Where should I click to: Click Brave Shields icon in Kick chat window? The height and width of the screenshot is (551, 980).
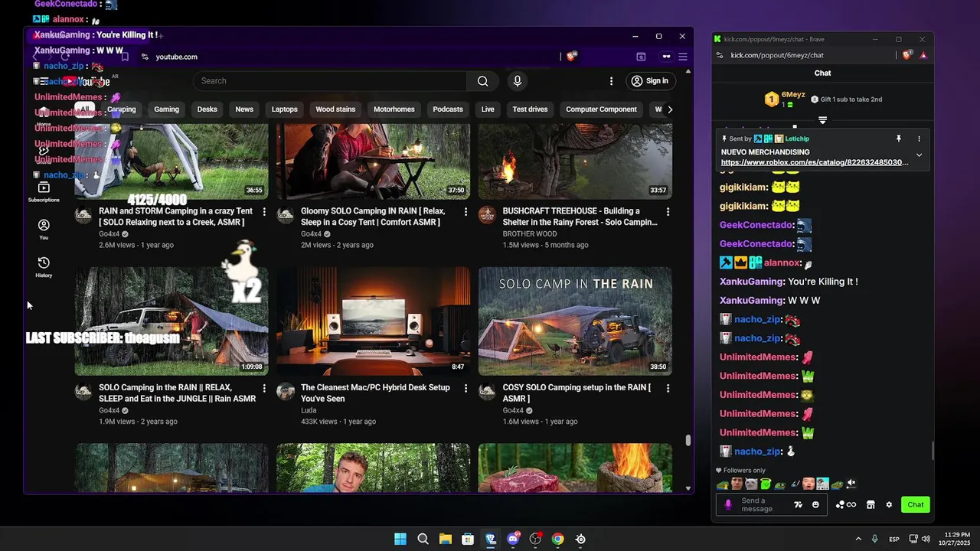click(908, 55)
